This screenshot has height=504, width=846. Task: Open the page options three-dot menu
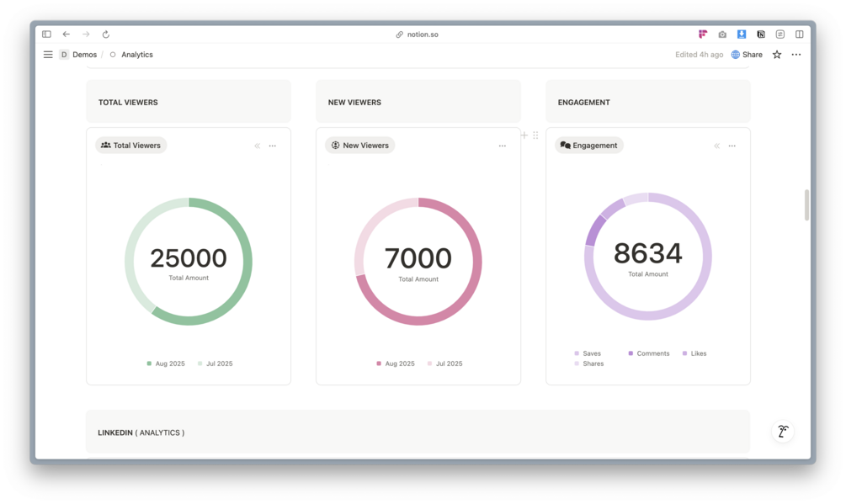[x=795, y=55]
